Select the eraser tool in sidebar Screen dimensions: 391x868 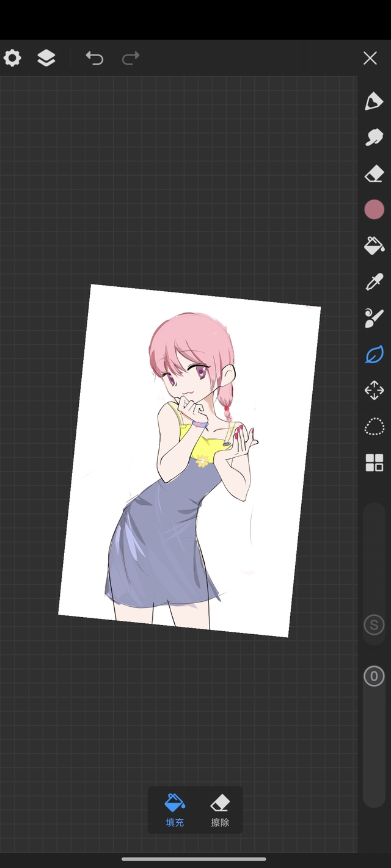point(374,174)
